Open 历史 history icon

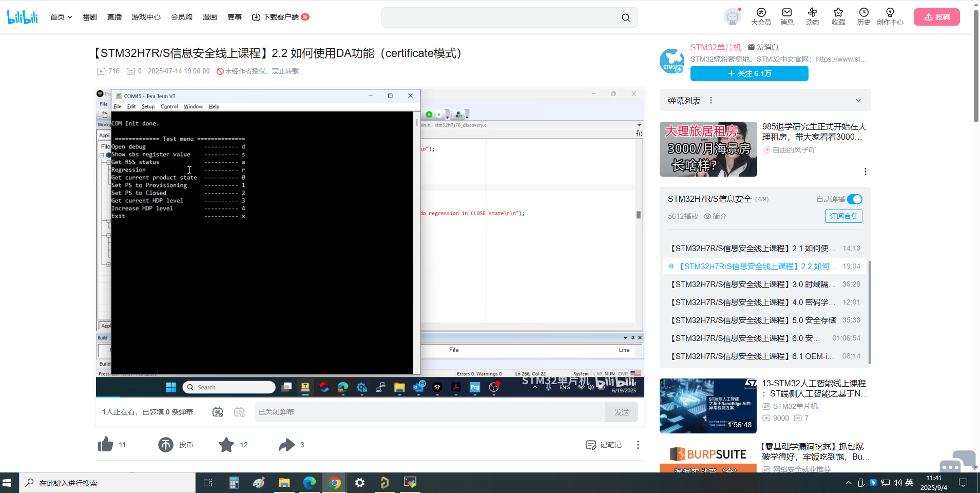point(864,16)
